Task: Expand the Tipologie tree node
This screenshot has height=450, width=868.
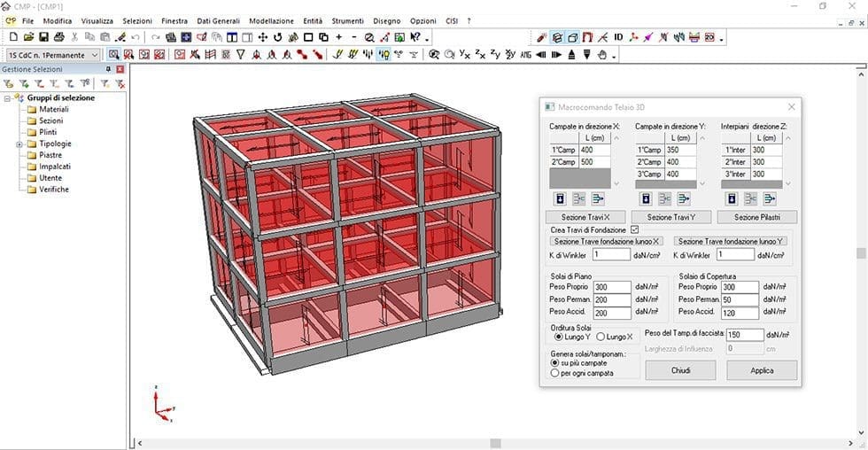Action: [19, 144]
